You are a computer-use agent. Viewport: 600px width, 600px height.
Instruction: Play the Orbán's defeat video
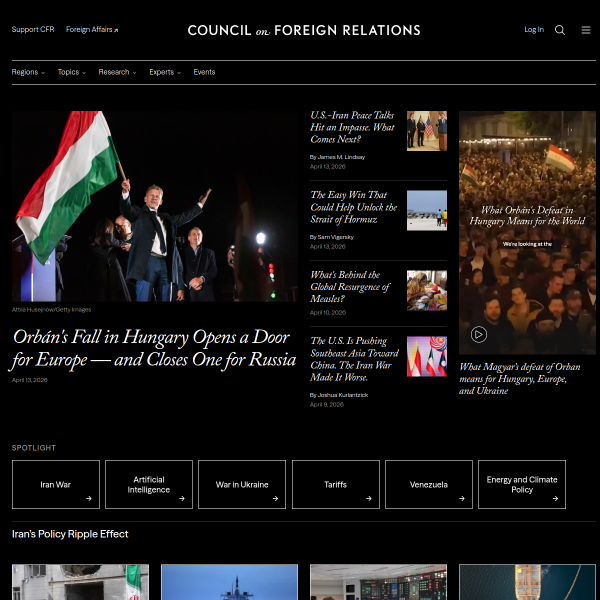pyautogui.click(x=479, y=335)
